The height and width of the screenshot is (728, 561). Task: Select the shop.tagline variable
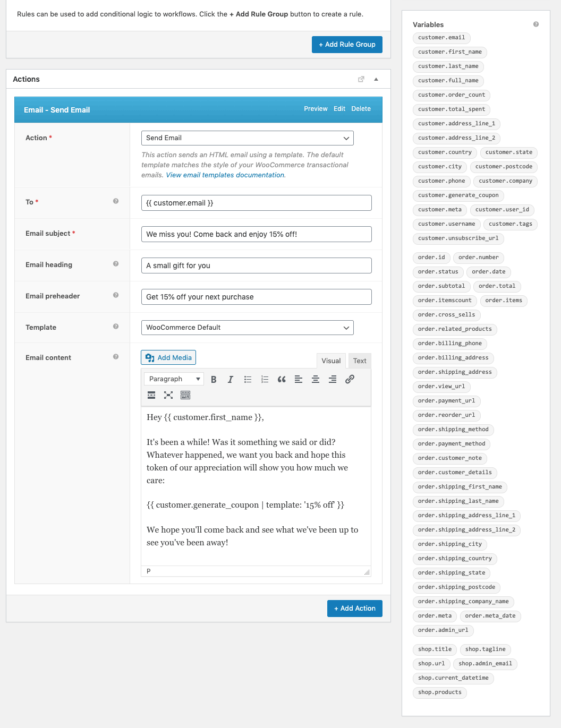click(x=486, y=649)
